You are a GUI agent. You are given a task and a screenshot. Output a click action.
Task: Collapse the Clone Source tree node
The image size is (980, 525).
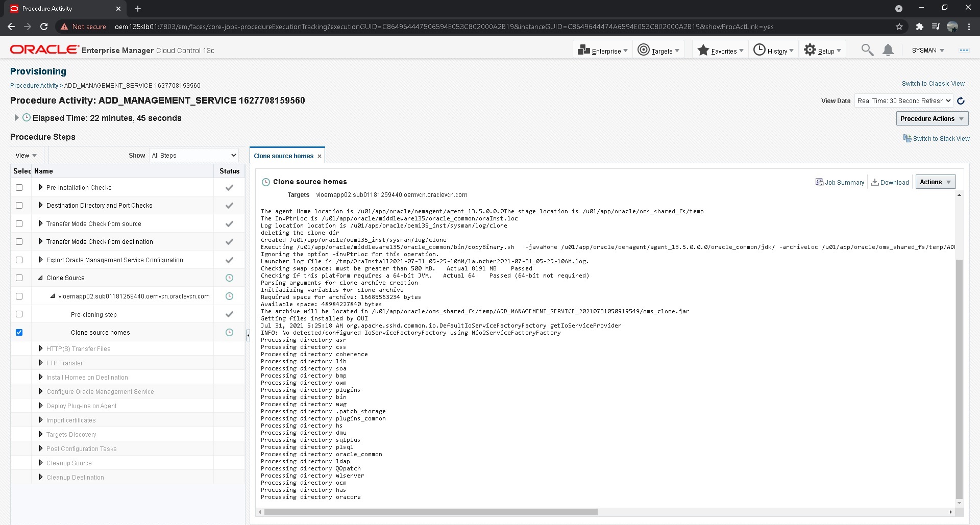pos(41,278)
